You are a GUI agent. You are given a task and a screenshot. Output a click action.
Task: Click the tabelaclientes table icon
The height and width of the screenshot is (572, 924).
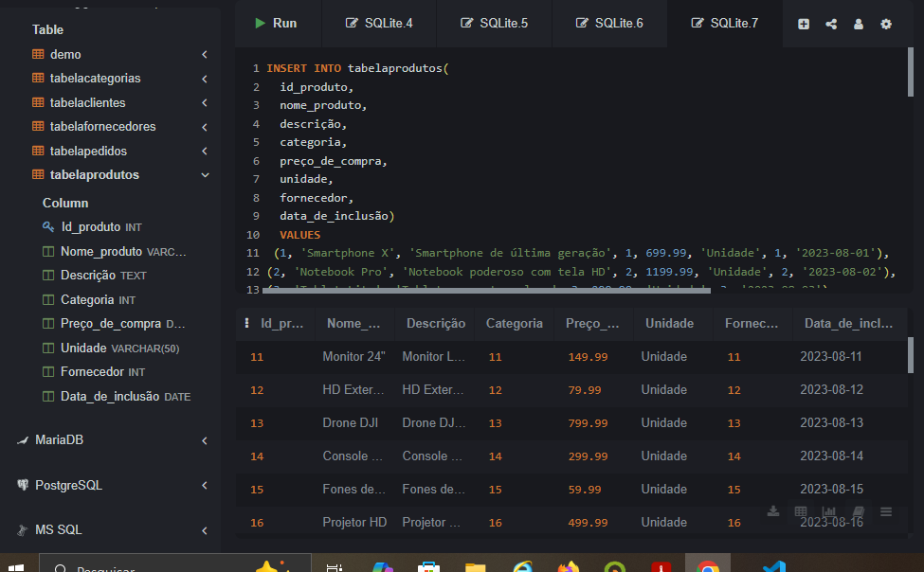click(38, 102)
